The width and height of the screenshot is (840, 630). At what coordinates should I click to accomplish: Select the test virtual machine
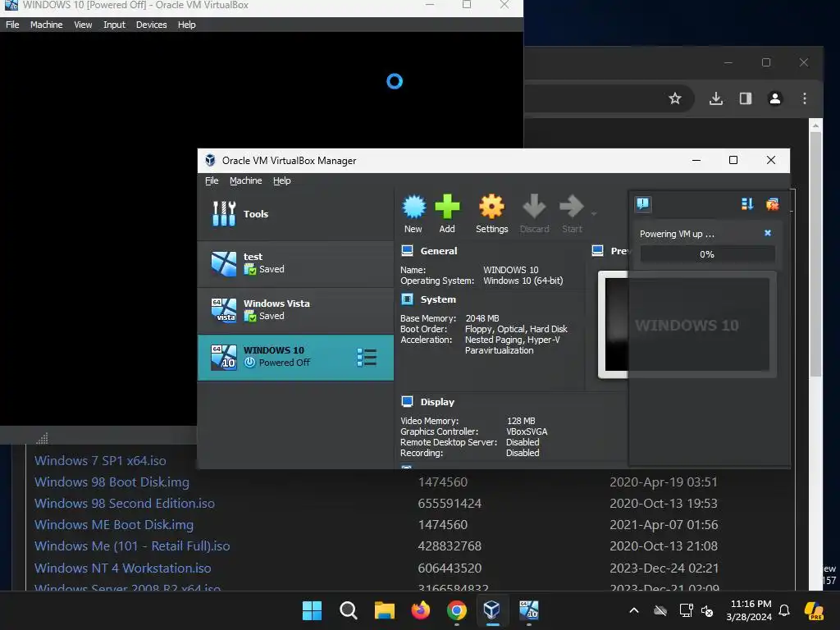295,263
